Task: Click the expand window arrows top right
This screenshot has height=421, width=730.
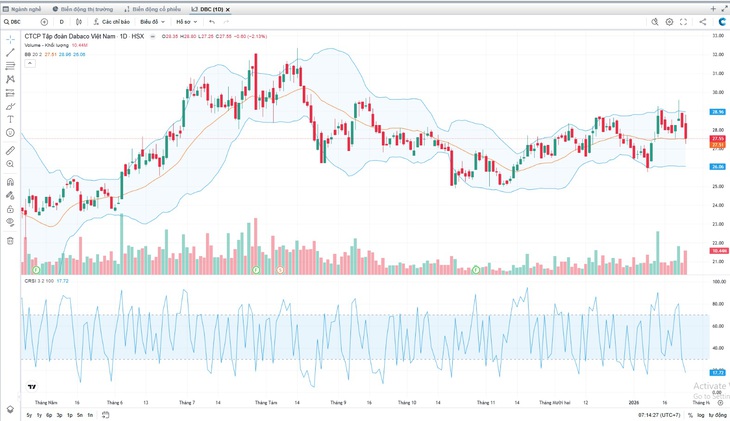Action: tap(724, 9)
